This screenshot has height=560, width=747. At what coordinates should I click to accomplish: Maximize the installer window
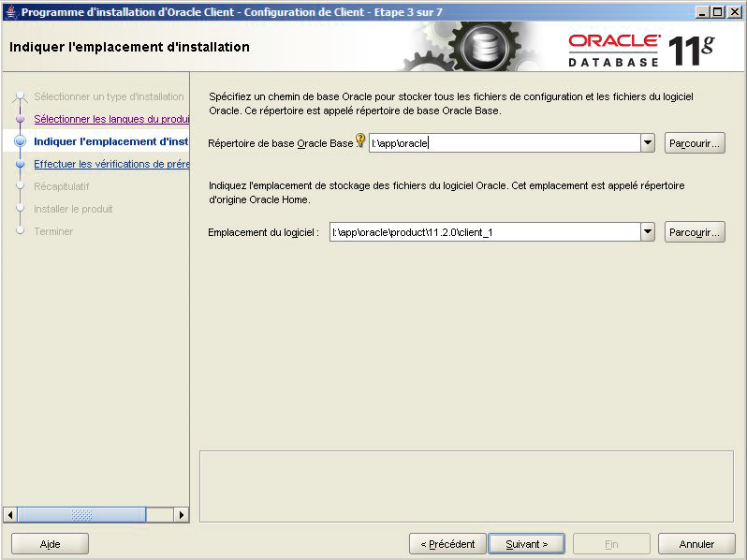click(x=718, y=12)
